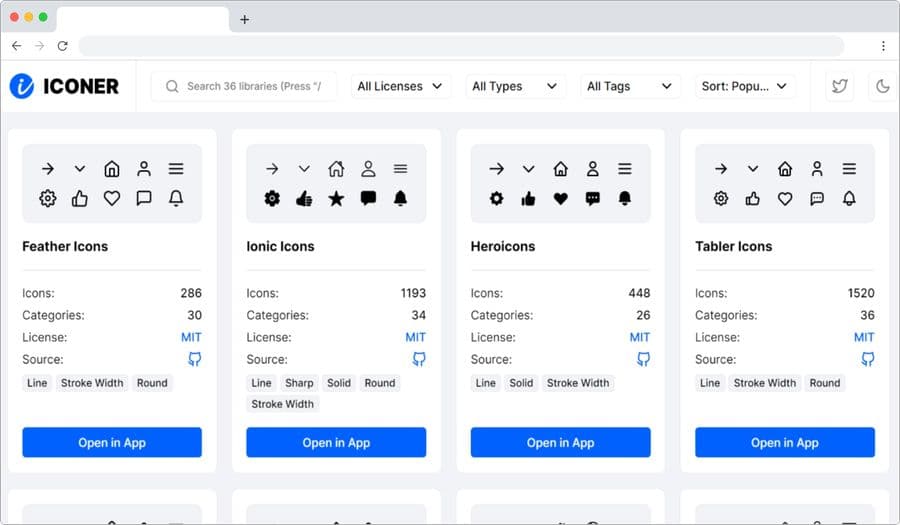
Task: Click Tabler Icons MIT license link
Action: pos(864,337)
